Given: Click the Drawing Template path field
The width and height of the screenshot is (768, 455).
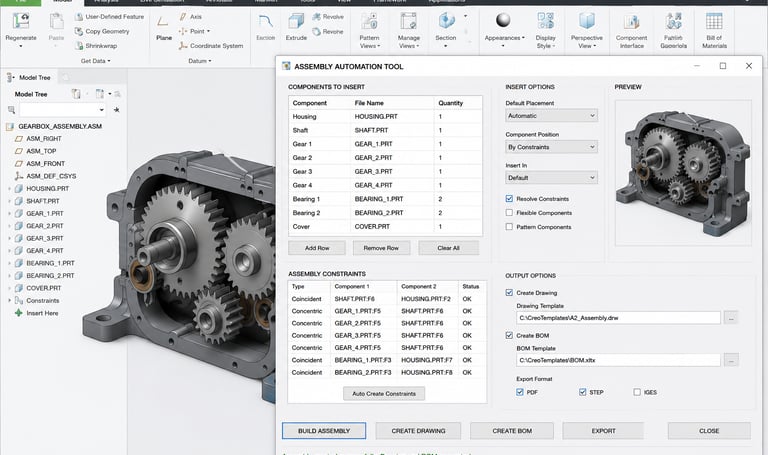Looking at the screenshot, I should [618, 318].
